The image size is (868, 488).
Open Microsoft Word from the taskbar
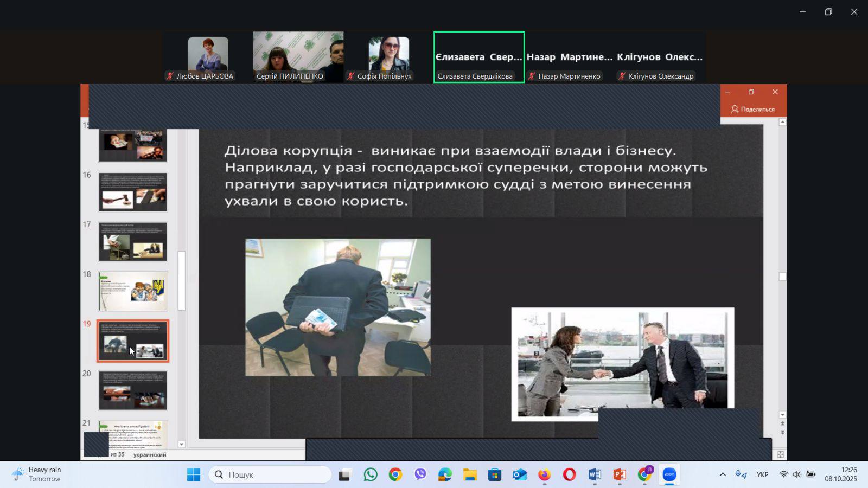(x=594, y=475)
